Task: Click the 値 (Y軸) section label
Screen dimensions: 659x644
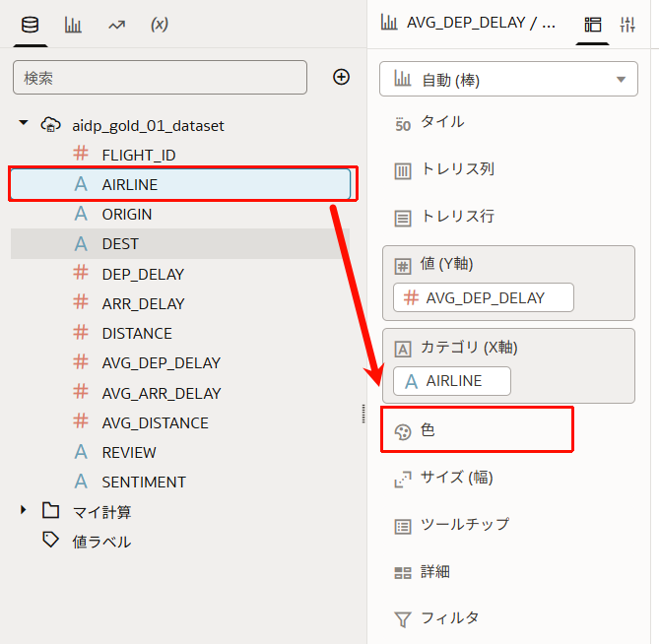Action: pyautogui.click(x=446, y=264)
